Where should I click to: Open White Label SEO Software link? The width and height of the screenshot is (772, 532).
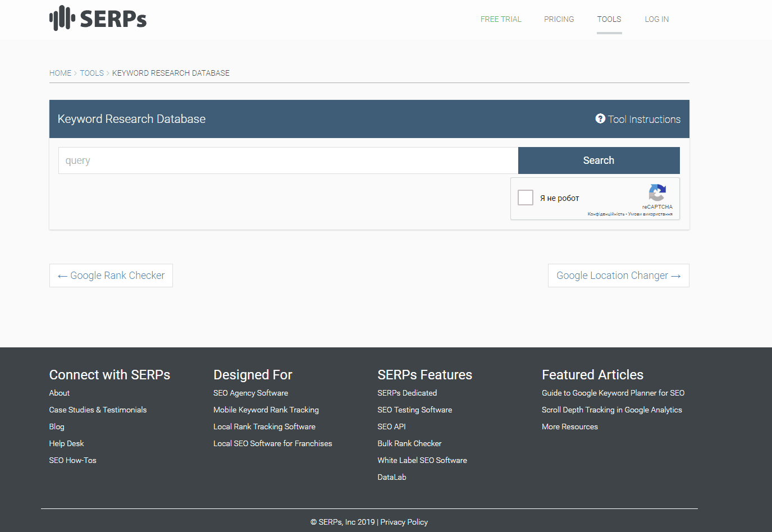(422, 460)
